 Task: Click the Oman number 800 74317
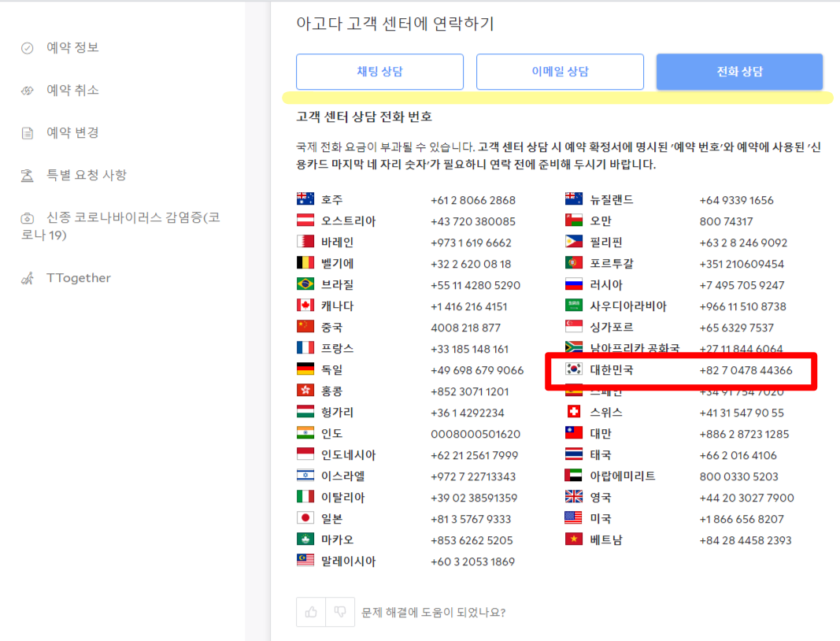pos(727,221)
